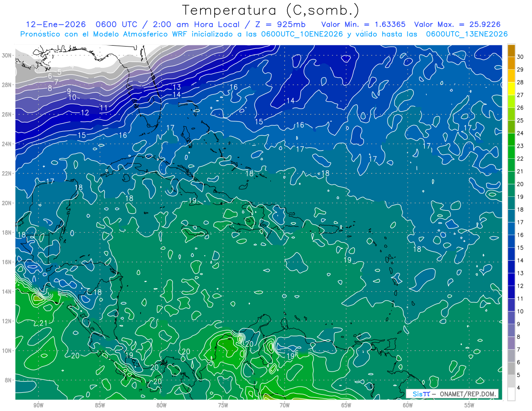Click the "26N" latitude axis label
Image resolution: width=532 pixels, height=411 pixels.
7,114
